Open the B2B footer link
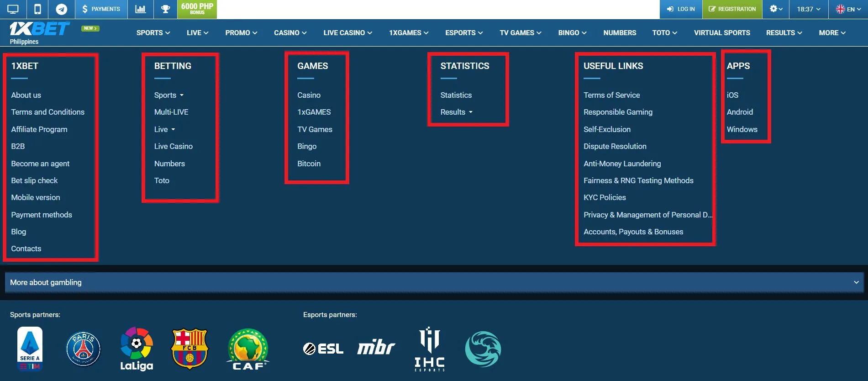Screen dimensions: 868x381 click(18, 146)
